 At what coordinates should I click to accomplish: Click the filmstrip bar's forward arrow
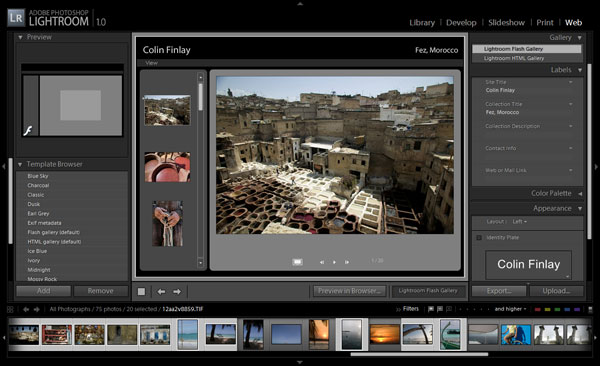tap(36, 309)
